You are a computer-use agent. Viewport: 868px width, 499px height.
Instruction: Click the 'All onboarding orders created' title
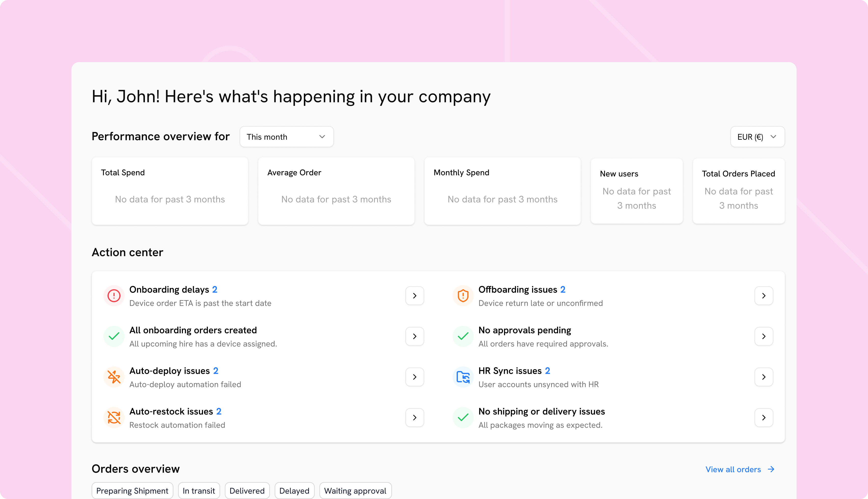tap(193, 330)
